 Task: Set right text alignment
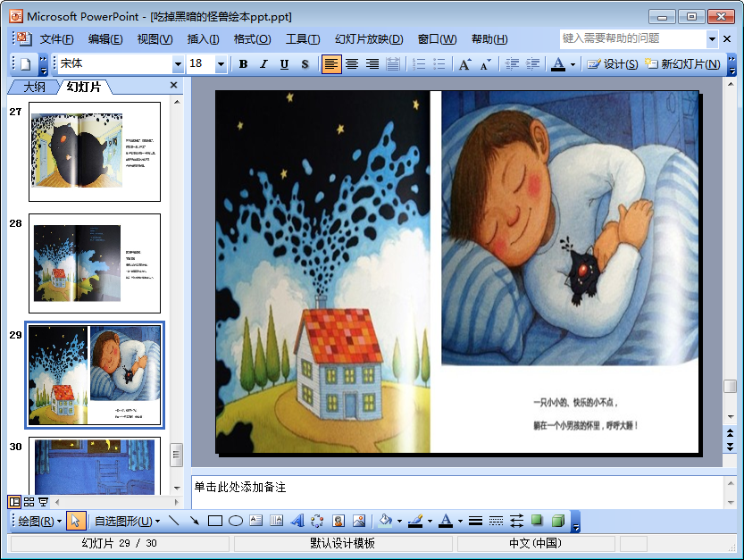(372, 64)
